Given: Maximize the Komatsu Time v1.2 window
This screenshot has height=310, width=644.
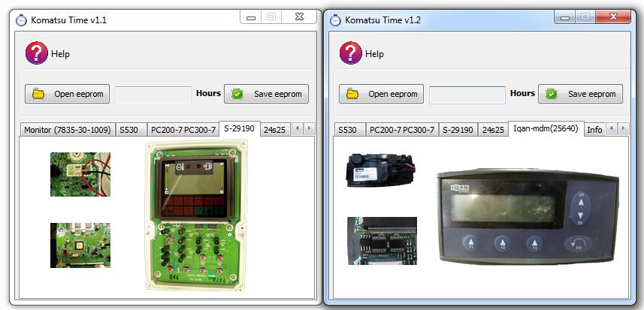Looking at the screenshot, I should point(585,17).
